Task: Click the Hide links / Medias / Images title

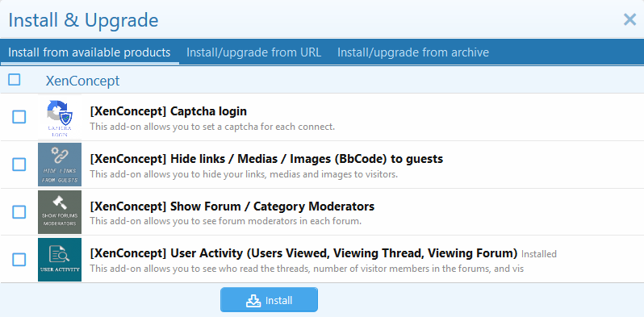Action: click(x=266, y=159)
